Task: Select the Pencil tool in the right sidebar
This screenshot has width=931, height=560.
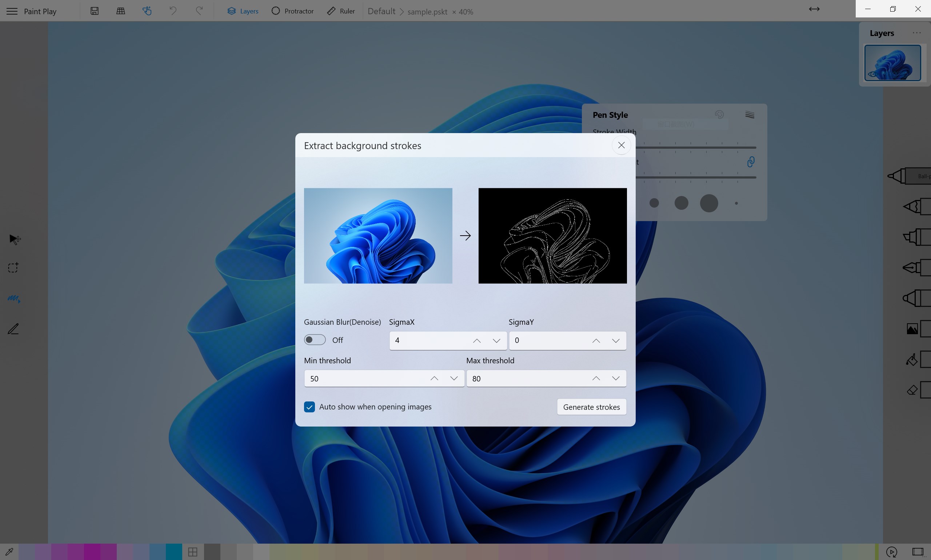Action: (913, 207)
